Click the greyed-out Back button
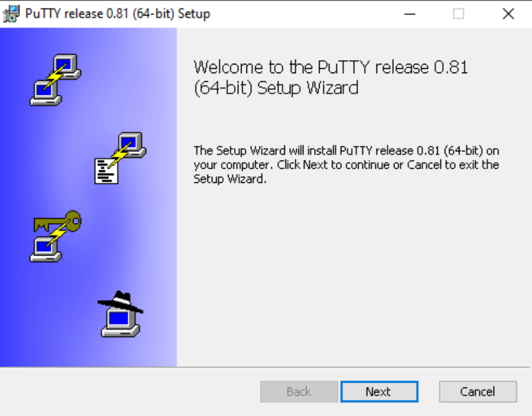 [x=299, y=392]
